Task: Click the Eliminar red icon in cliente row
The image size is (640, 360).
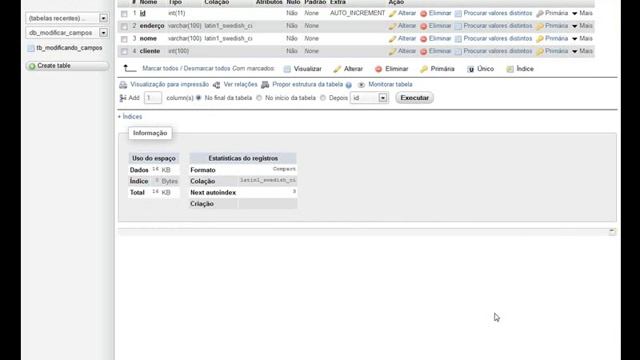Action: coord(424,52)
